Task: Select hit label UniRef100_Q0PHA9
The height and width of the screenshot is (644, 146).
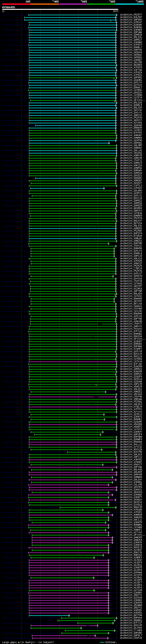Action: [x=131, y=572]
